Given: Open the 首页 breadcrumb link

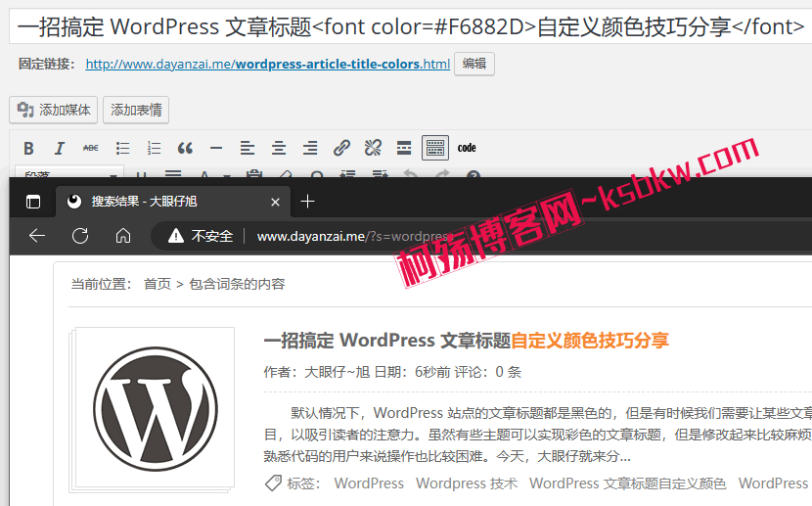Looking at the screenshot, I should click(x=158, y=284).
